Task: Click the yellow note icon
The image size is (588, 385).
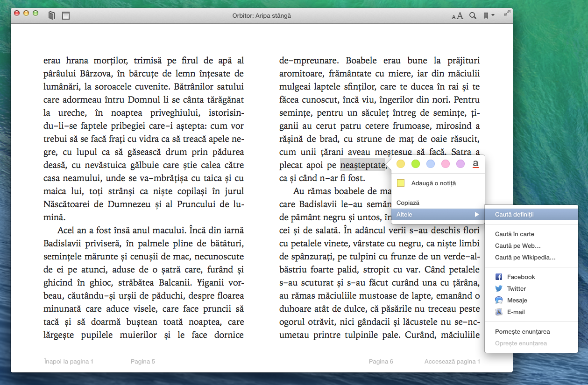Action: tap(400, 183)
